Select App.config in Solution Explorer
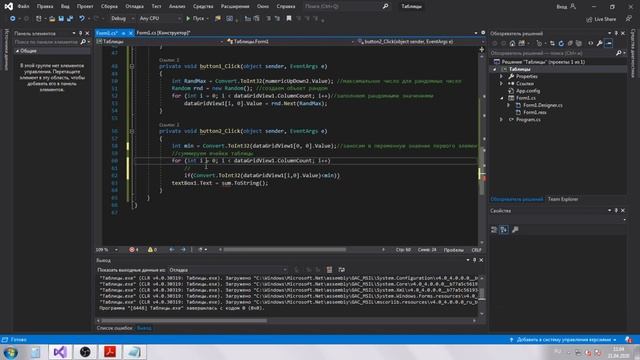This screenshot has height=360, width=640. (x=527, y=91)
